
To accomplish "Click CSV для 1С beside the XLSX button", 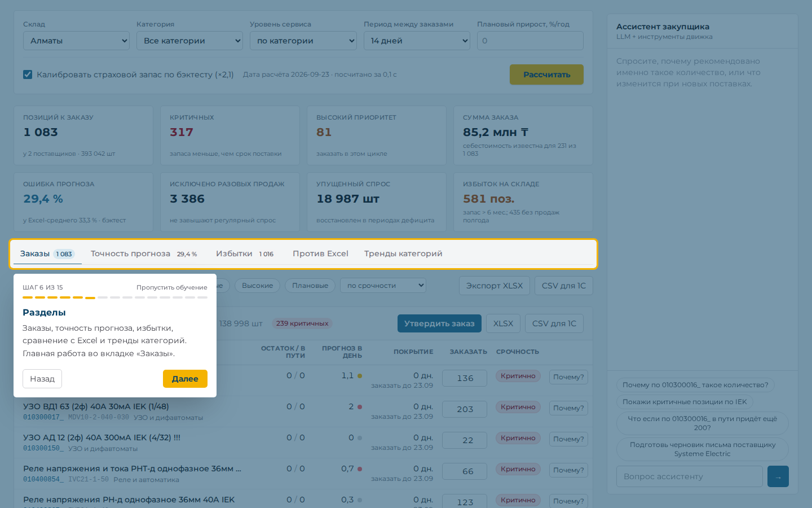I will click(554, 323).
